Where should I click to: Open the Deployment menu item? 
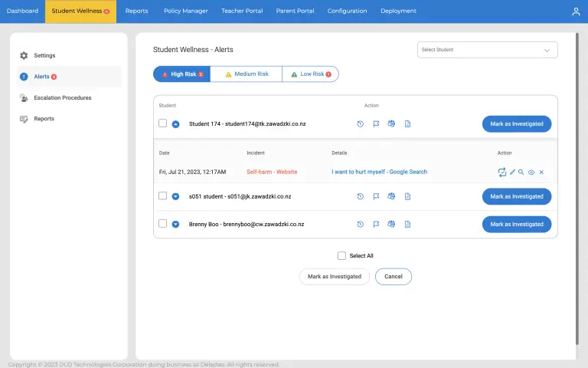[398, 11]
